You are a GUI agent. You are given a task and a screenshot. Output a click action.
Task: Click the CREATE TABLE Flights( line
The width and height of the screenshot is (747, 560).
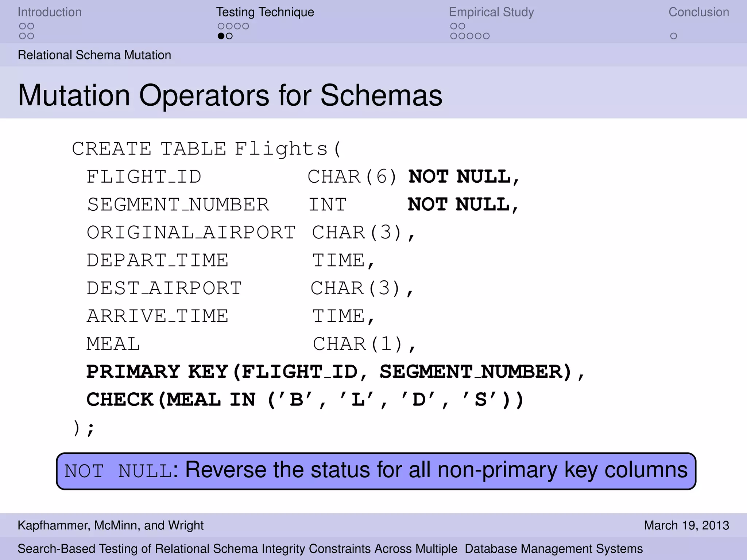pos(206,149)
